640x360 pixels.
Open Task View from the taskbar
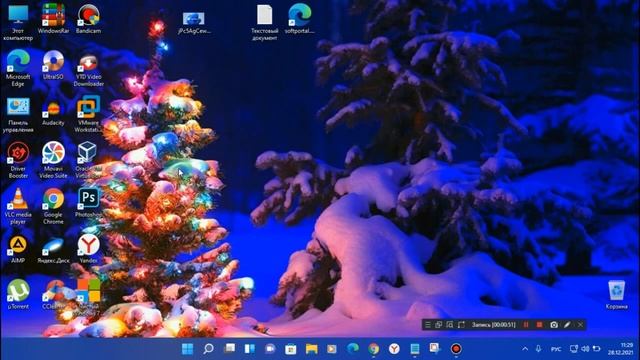click(x=229, y=349)
